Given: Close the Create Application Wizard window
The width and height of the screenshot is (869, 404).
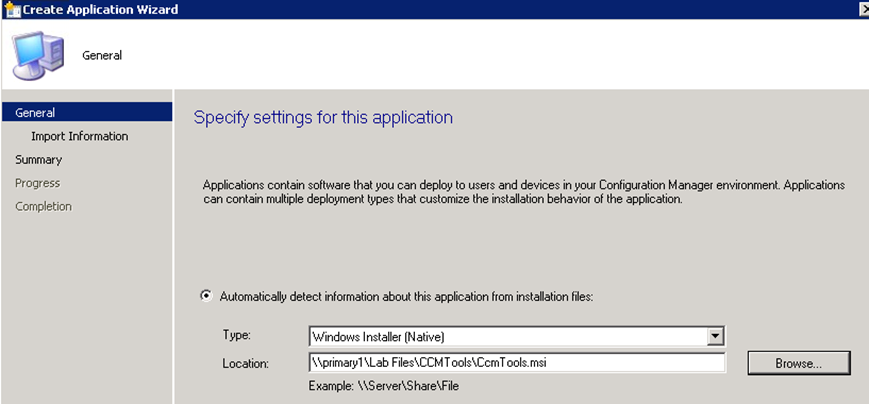Looking at the screenshot, I should point(864,9).
